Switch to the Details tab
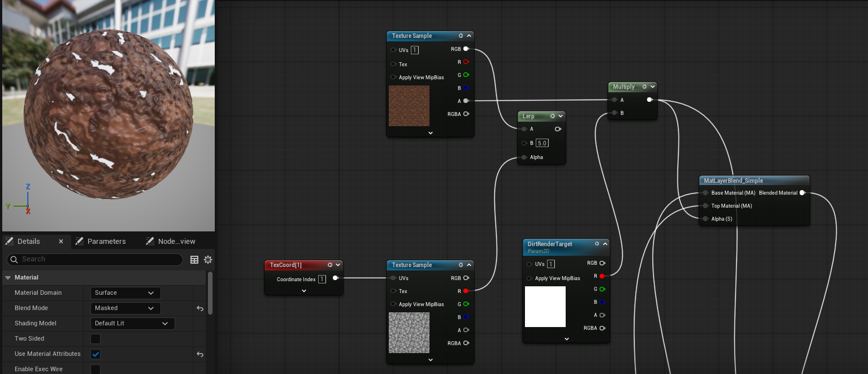The image size is (868, 374). pos(29,241)
